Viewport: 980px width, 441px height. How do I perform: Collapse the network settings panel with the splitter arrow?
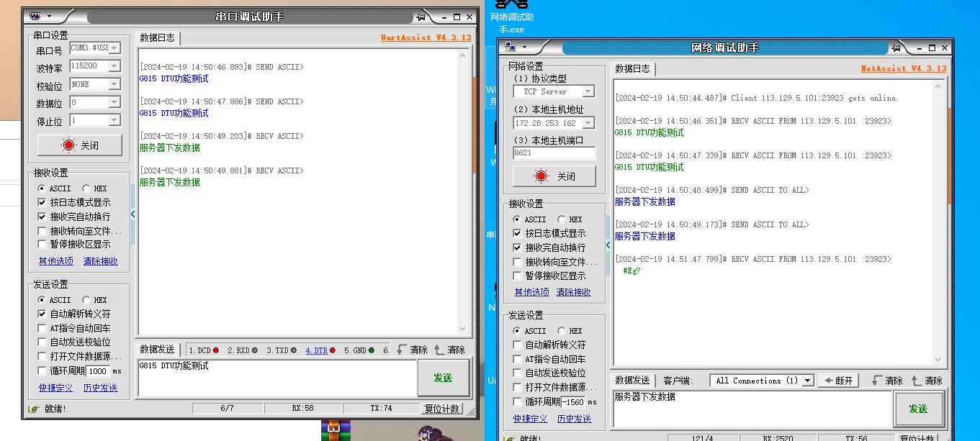[x=608, y=245]
